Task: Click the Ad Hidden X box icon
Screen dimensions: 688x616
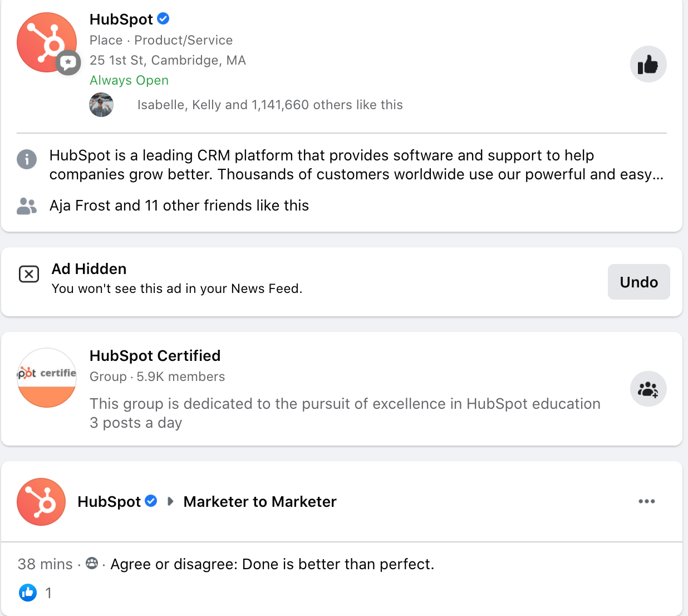Action: click(x=29, y=274)
